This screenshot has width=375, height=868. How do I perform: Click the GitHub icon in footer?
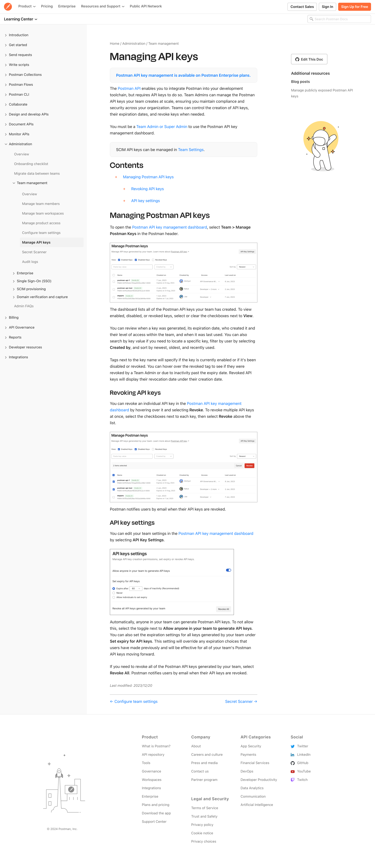[292, 763]
